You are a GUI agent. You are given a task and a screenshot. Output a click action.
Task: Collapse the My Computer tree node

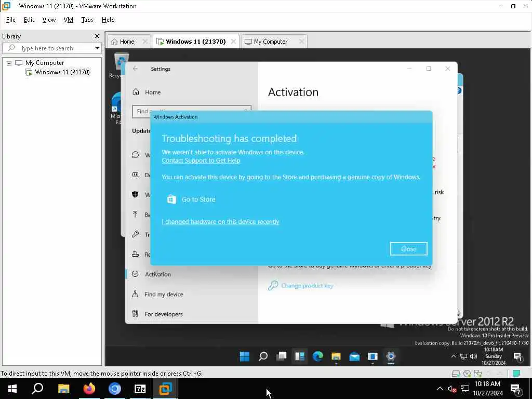click(9, 63)
